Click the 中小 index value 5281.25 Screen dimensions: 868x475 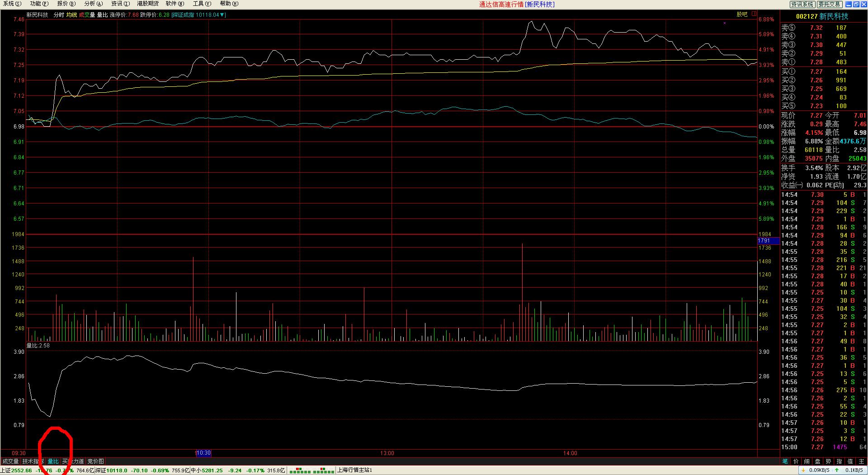212,470
